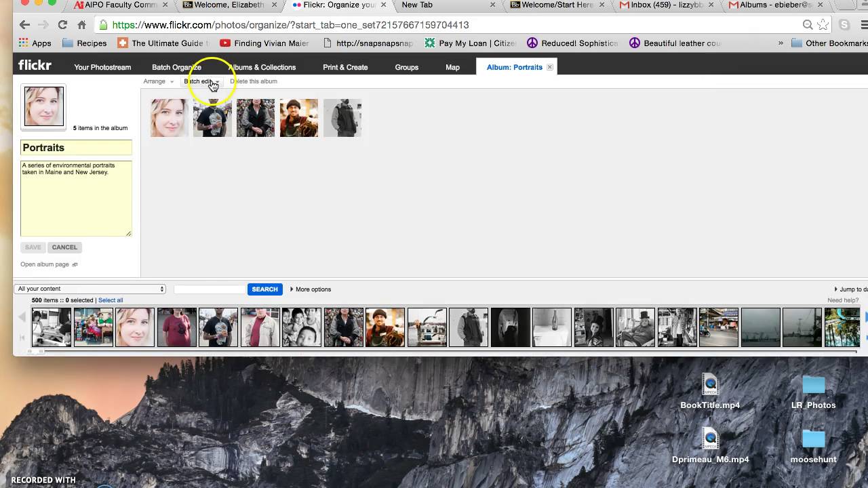This screenshot has height=488, width=868.
Task: Open Pay My Loan Citizens bookmark
Action: click(x=471, y=43)
